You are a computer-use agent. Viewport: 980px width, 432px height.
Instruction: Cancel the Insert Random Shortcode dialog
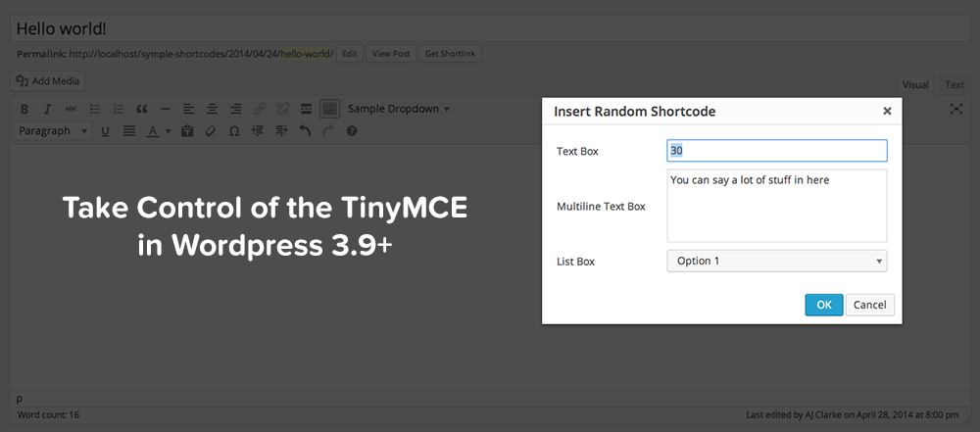869,305
